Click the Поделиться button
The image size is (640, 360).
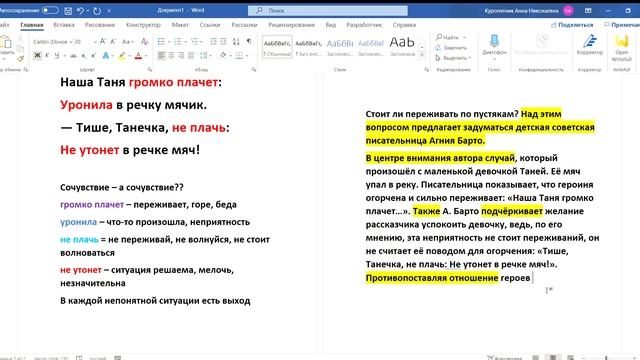[572, 25]
